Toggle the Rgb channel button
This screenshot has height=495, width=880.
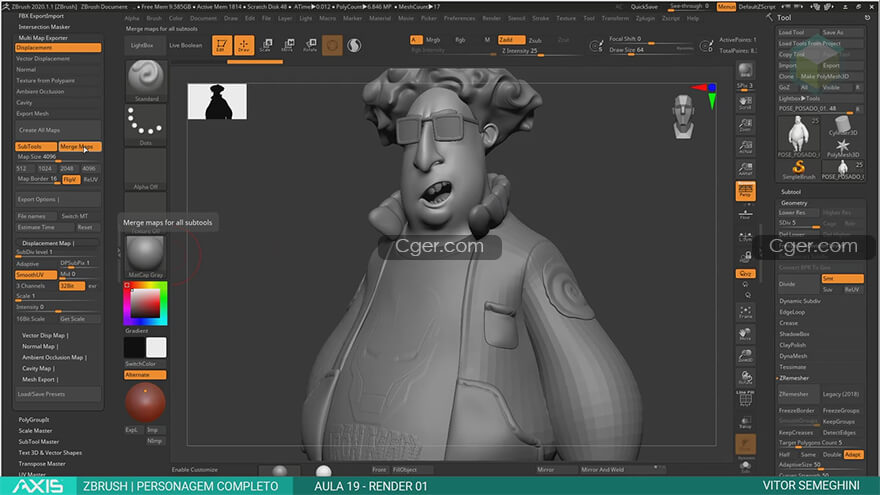[460, 40]
